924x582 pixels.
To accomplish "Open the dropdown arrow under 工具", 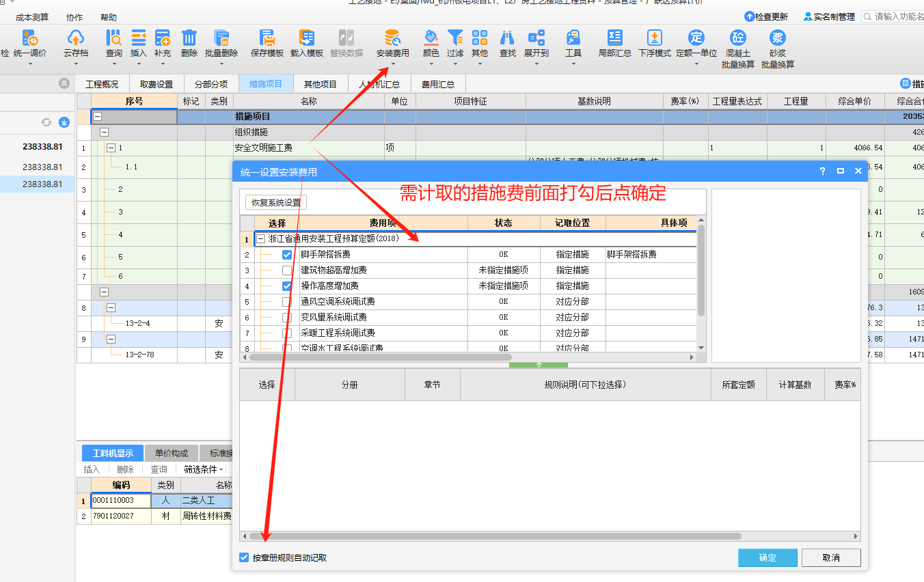I will click(573, 64).
